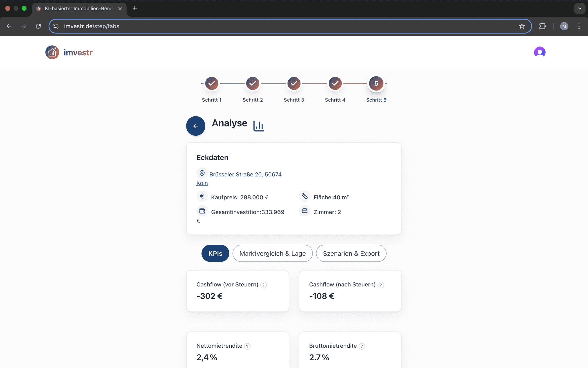Jump to Schritt 3 step circle
Image resolution: width=588 pixels, height=368 pixels.
[x=294, y=84]
